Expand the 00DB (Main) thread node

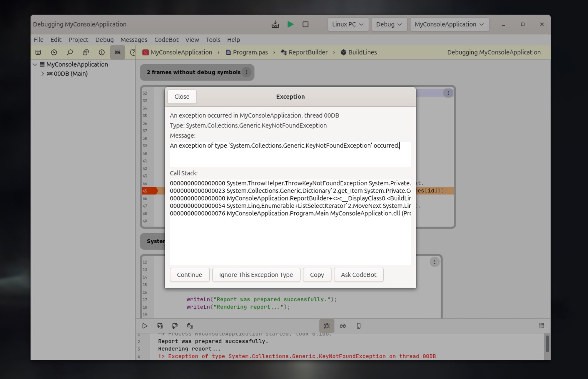43,74
